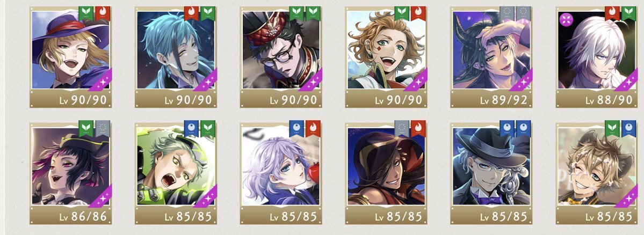
Task: Click the red fire icon on witch-hat card
Action: coord(103,13)
